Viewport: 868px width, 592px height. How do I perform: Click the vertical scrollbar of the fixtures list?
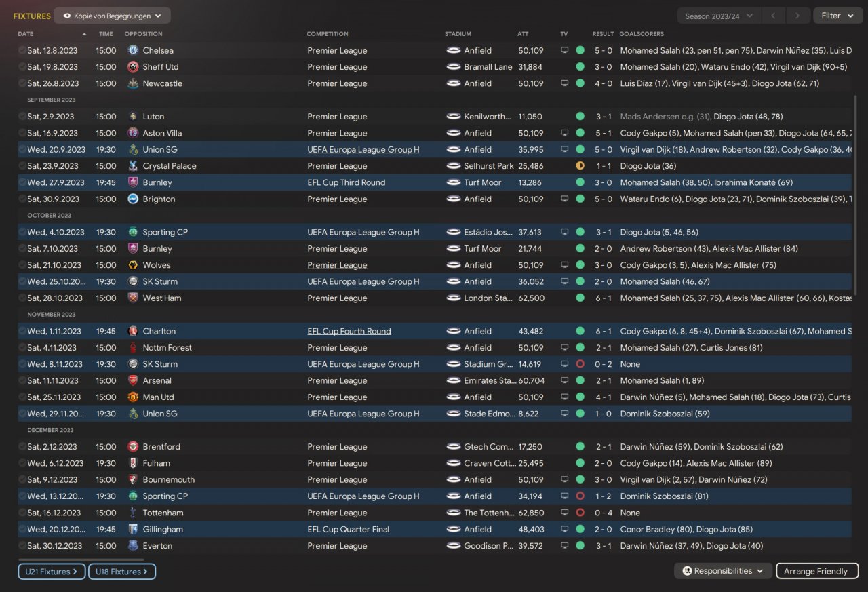tap(854, 195)
